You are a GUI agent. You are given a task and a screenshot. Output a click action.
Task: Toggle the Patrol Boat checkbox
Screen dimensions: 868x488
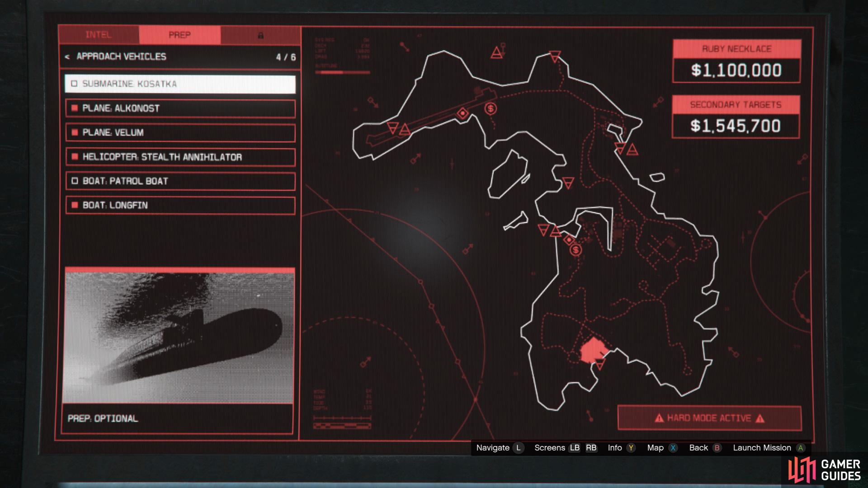point(75,181)
